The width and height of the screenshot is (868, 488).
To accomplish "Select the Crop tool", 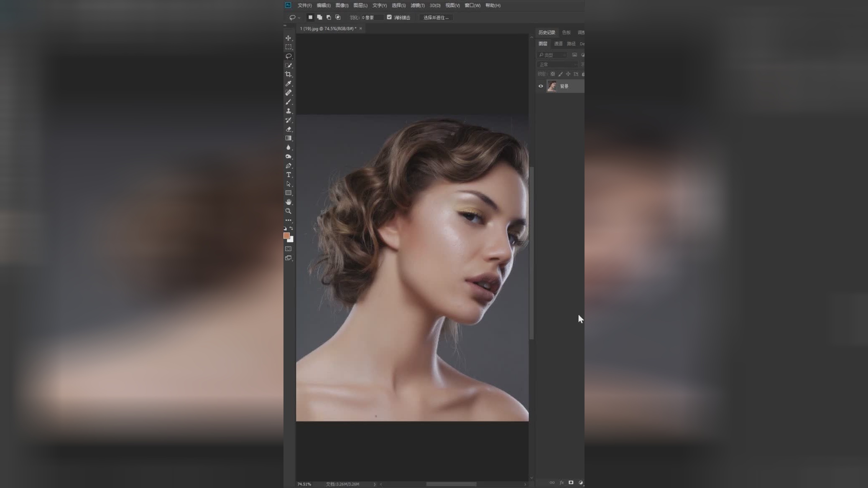I will (x=288, y=74).
